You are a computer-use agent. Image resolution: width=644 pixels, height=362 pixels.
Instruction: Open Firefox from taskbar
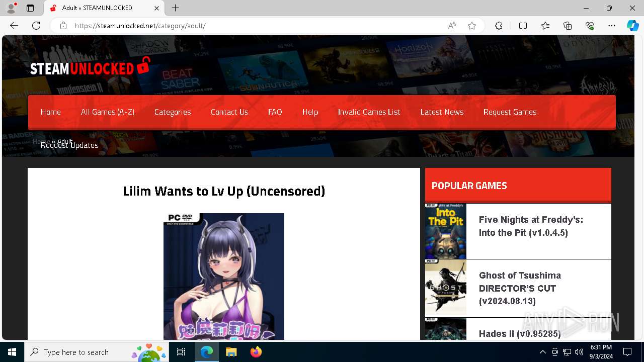pyautogui.click(x=256, y=352)
